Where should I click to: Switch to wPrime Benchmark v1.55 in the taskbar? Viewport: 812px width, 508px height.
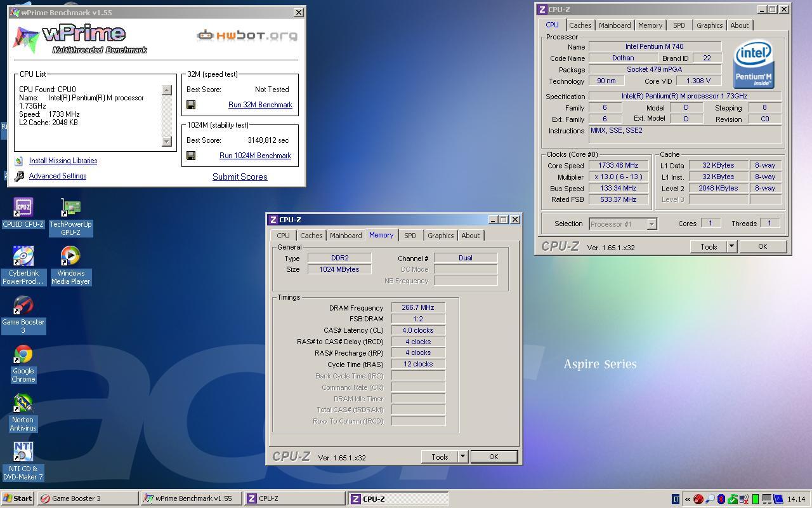click(x=191, y=498)
